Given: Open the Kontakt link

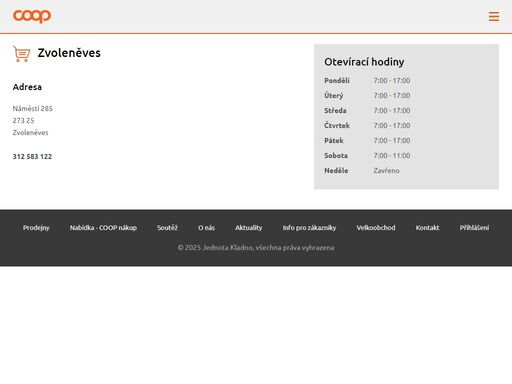Looking at the screenshot, I should tap(427, 228).
